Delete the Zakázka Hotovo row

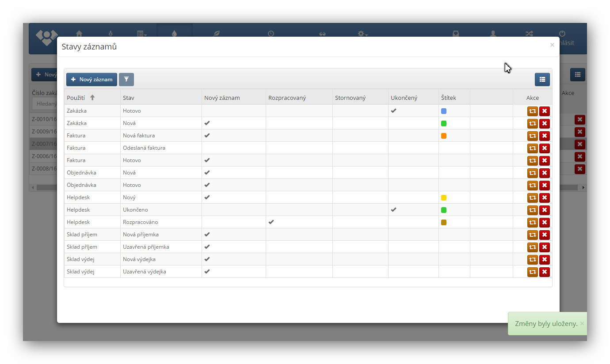tap(545, 111)
